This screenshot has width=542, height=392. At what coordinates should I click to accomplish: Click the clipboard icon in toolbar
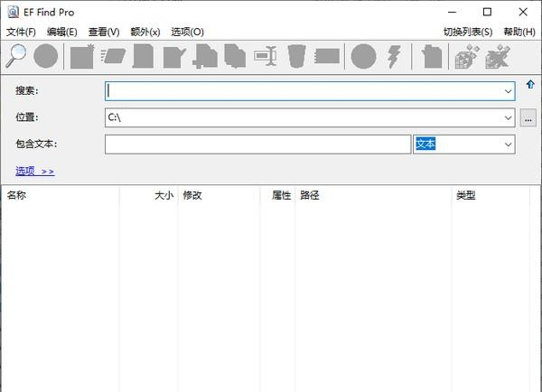point(432,56)
